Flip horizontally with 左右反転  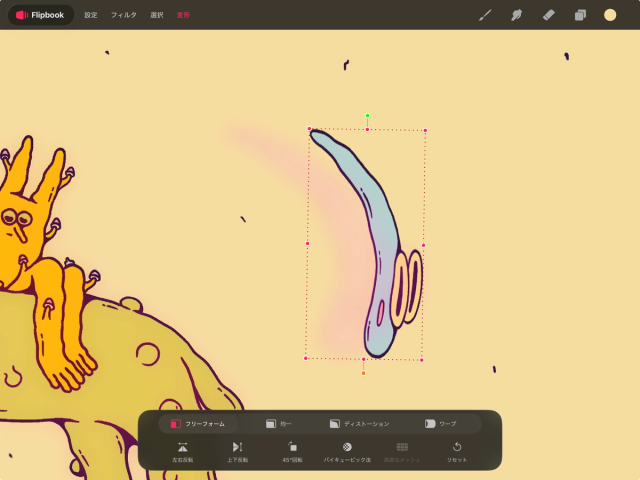(182, 451)
